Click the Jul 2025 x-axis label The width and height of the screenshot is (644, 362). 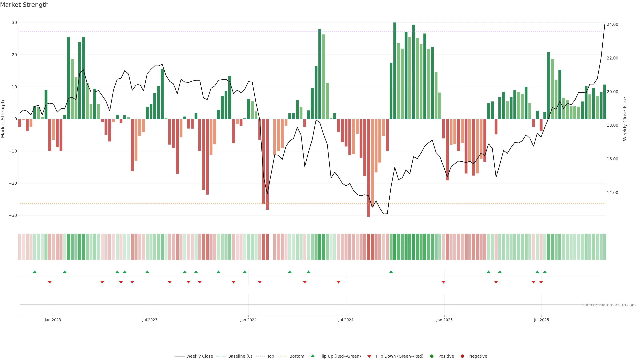point(541,320)
